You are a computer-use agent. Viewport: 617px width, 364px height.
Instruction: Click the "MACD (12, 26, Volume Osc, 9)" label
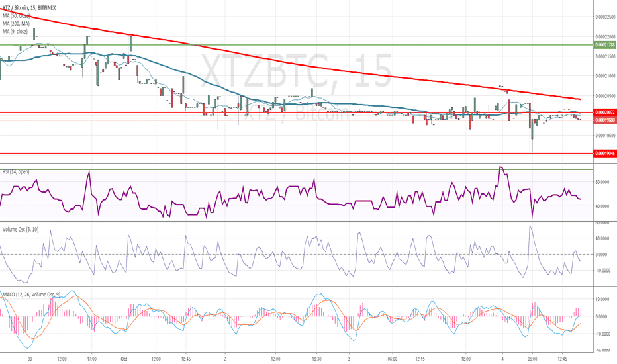tap(32, 295)
